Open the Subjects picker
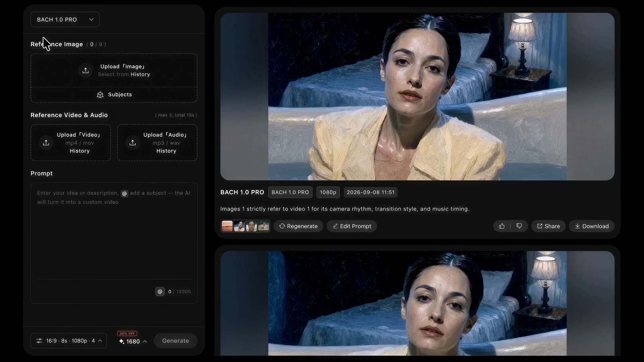The height and width of the screenshot is (362, 644). pyautogui.click(x=114, y=95)
